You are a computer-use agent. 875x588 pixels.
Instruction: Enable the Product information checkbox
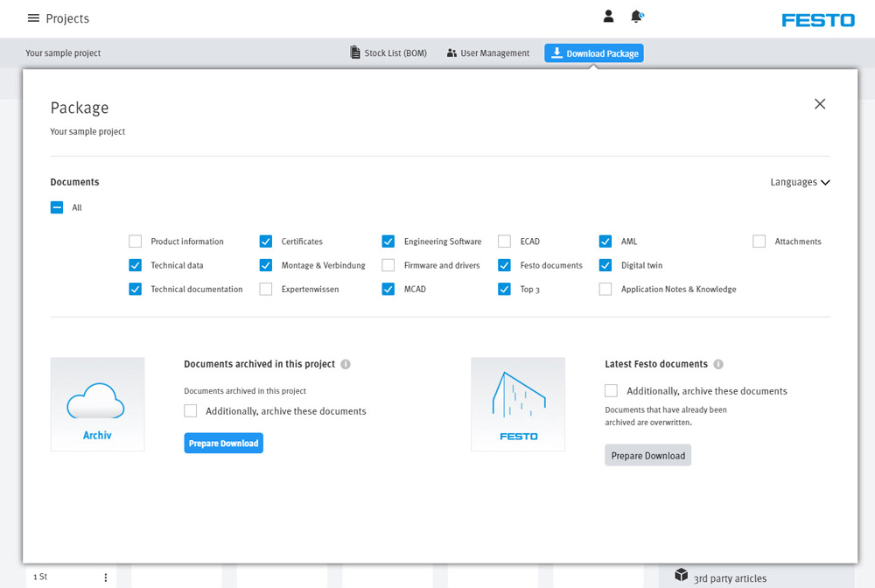[x=136, y=241]
